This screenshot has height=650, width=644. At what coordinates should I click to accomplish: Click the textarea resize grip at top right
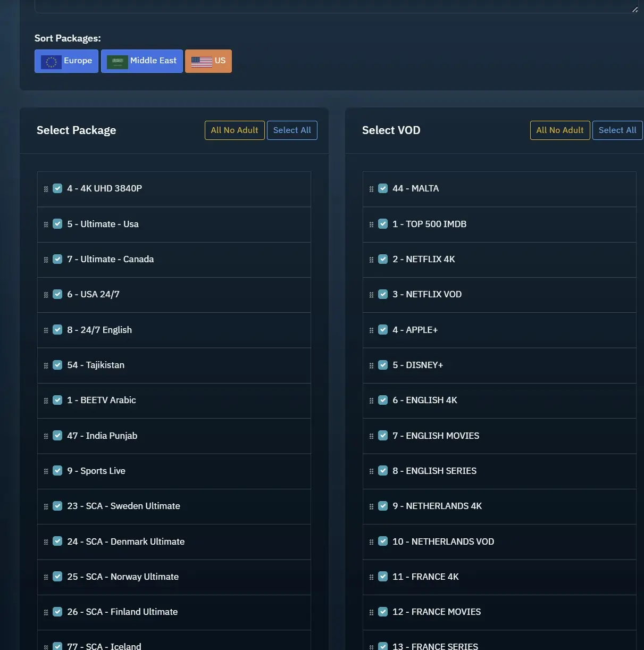pyautogui.click(x=634, y=9)
